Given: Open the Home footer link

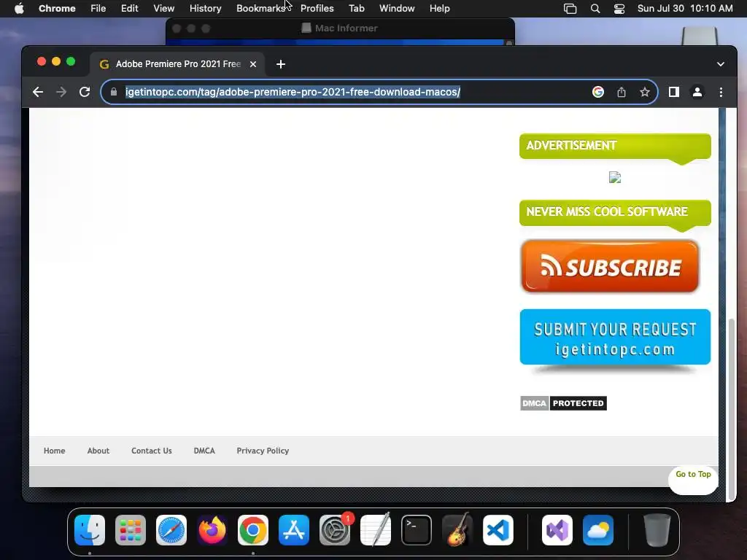Looking at the screenshot, I should tap(54, 451).
